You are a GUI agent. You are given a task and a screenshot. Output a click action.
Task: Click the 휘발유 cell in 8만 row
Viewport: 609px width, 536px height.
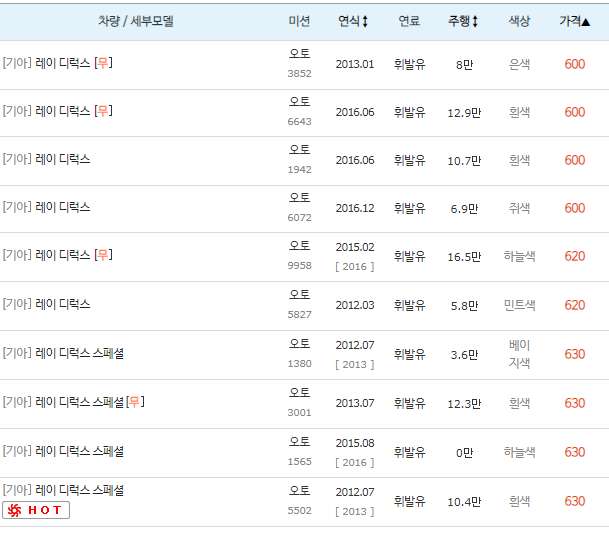tap(409, 64)
